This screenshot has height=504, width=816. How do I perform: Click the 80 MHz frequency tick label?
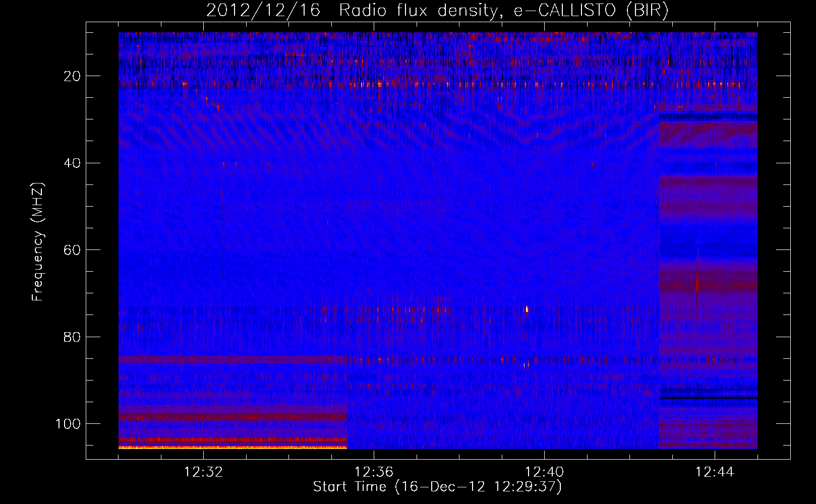click(73, 337)
